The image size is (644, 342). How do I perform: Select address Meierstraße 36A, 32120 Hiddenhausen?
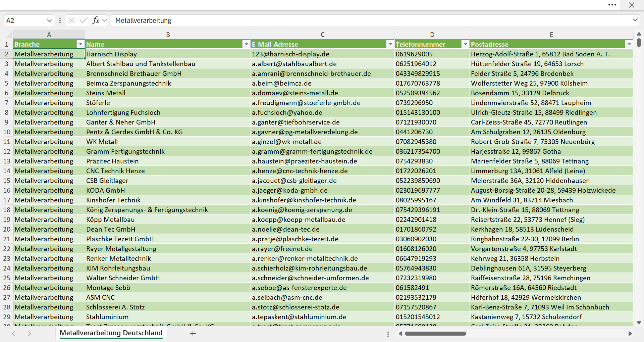point(551,181)
